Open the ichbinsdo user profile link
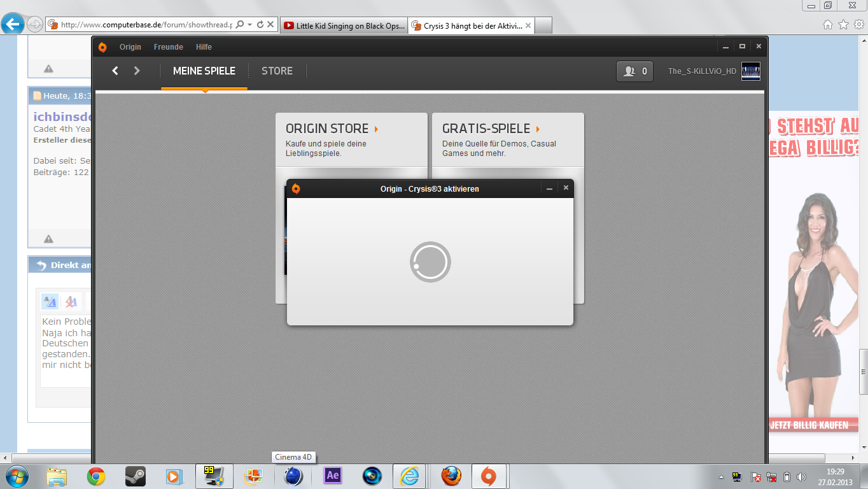 point(63,117)
